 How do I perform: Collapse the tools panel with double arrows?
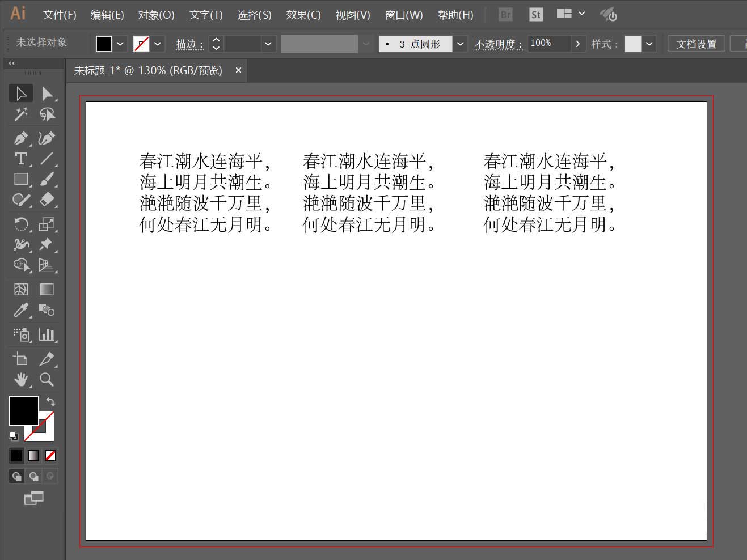click(x=11, y=63)
